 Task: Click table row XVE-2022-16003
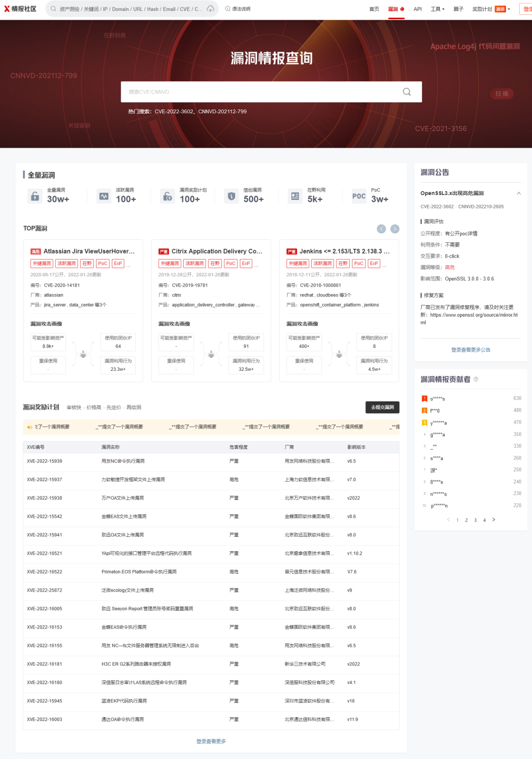click(x=211, y=720)
